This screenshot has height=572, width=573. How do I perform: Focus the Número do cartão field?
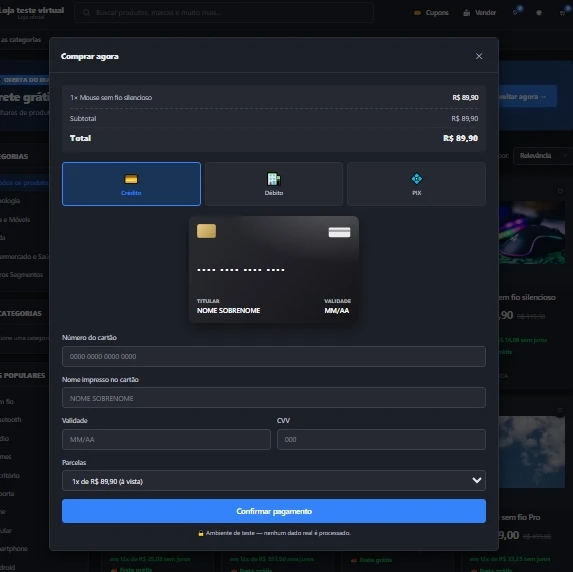(274, 356)
